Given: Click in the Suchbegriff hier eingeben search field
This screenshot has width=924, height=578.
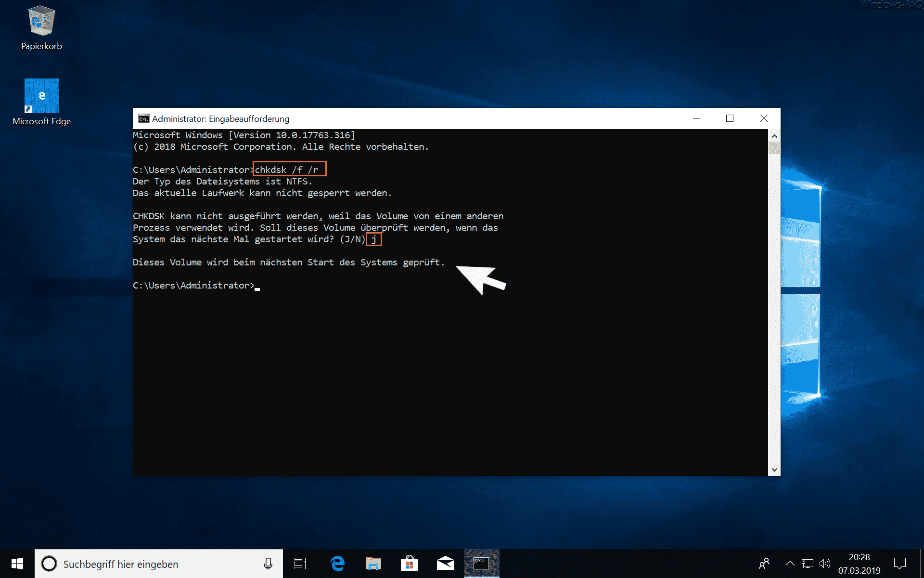Looking at the screenshot, I should click(x=159, y=564).
